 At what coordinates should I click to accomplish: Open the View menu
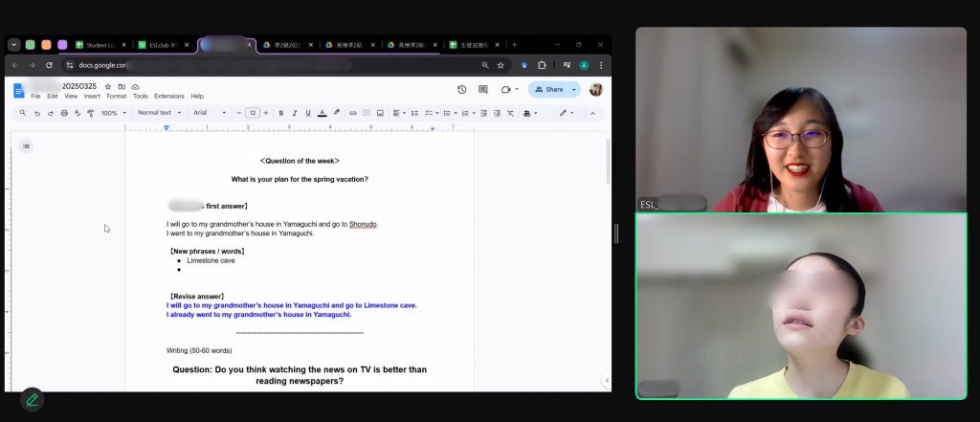click(x=71, y=97)
